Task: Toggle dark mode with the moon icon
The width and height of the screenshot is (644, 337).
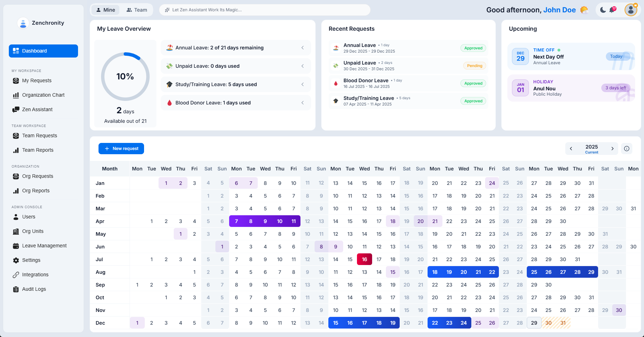Action: [603, 10]
